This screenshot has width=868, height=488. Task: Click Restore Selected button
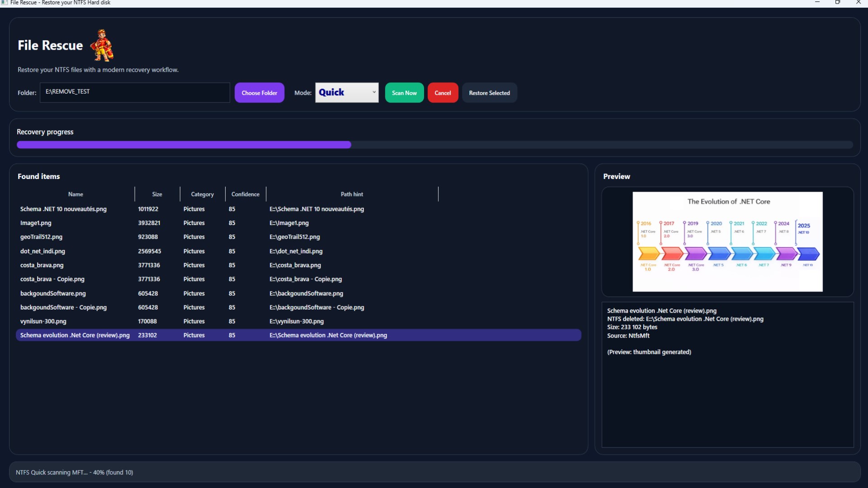coord(489,93)
